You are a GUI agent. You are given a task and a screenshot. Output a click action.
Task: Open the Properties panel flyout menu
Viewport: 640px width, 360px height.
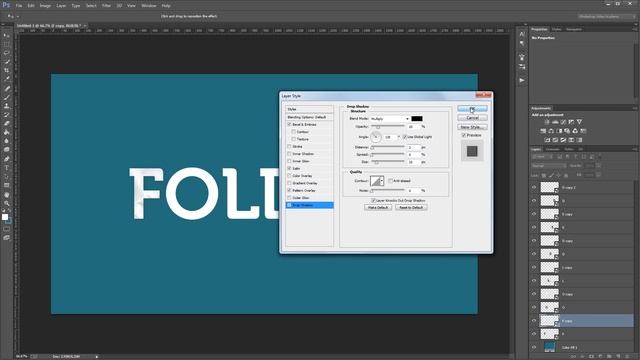(x=635, y=29)
